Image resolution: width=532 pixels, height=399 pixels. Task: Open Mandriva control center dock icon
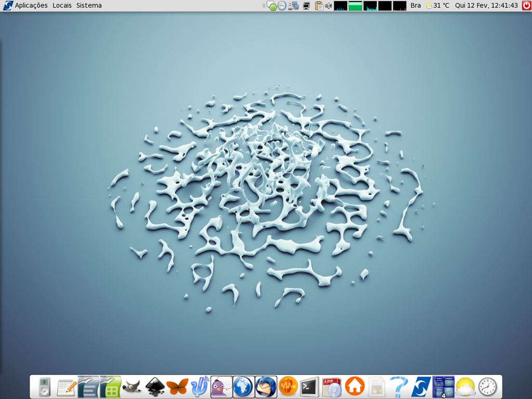tap(421, 387)
